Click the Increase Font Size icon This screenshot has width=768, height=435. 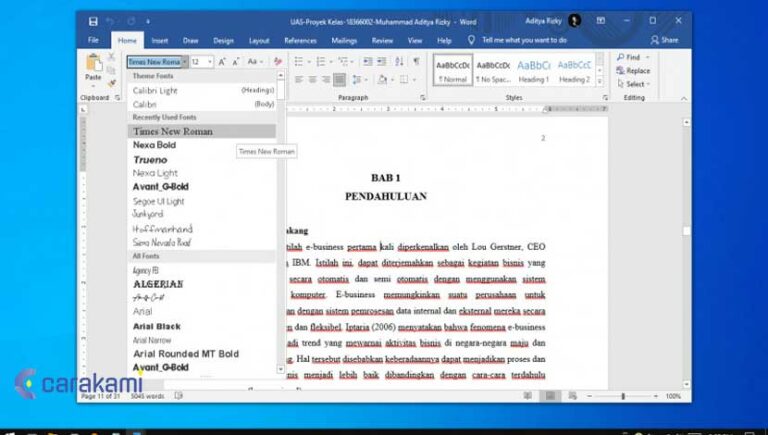pyautogui.click(x=221, y=61)
